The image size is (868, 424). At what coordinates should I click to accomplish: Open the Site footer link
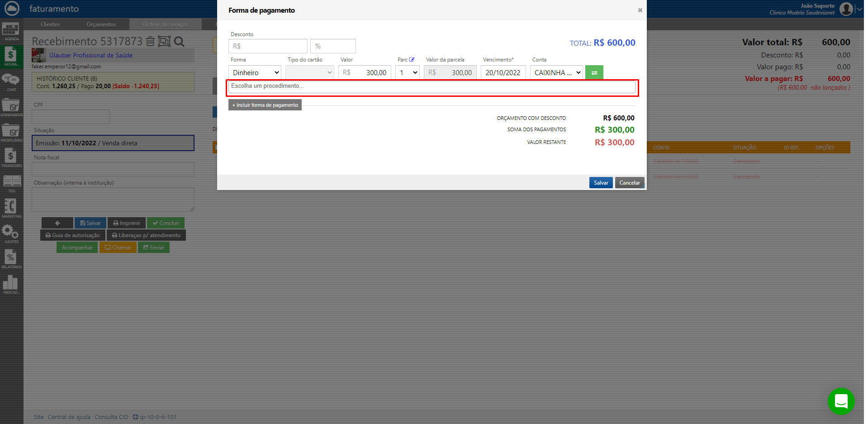pyautogui.click(x=39, y=417)
